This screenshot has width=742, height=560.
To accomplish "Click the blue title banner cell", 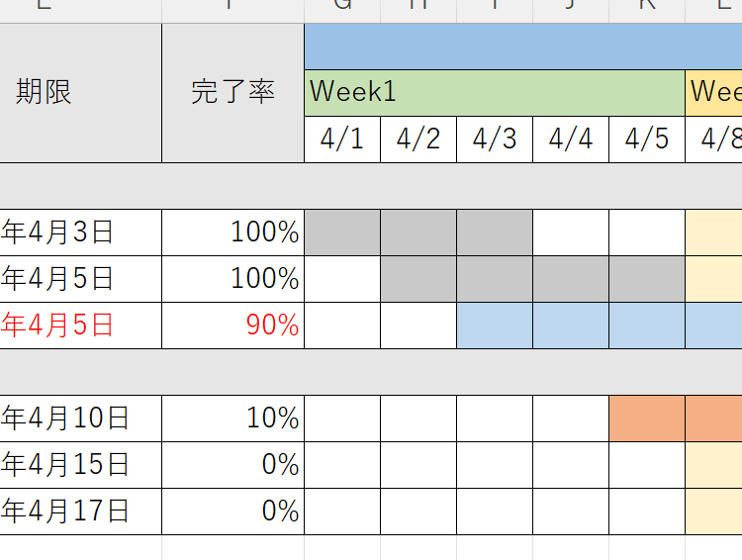I will [x=522, y=47].
